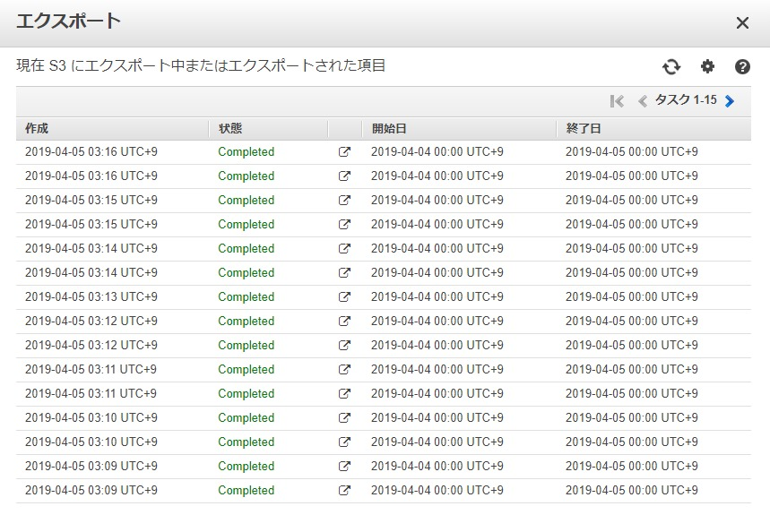This screenshot has height=532, width=770.
Task: Select the task created at 03:13 UTC+9
Action: [91, 297]
